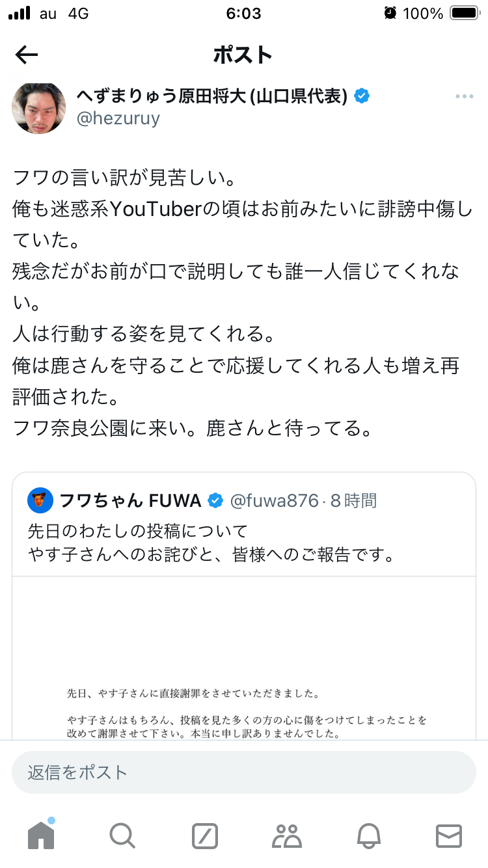Open the @fuwa876 handle in quoted post
The image size is (488, 868).
(274, 500)
